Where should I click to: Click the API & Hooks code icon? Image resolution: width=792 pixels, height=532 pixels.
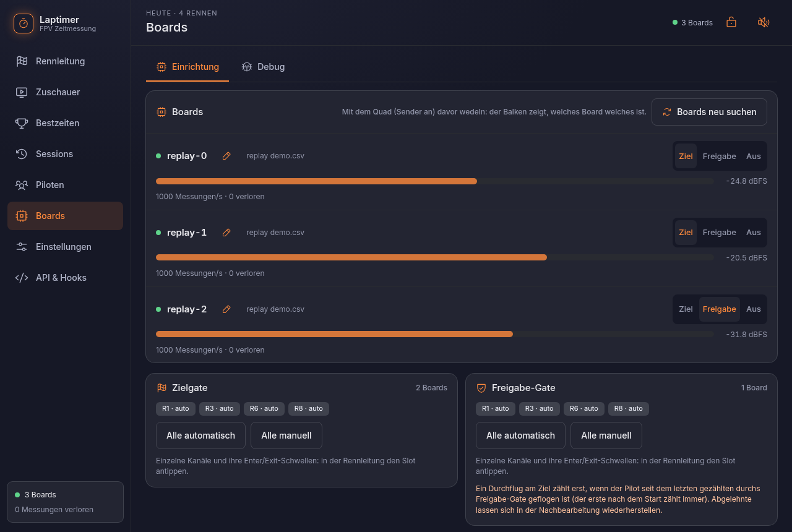(x=22, y=278)
